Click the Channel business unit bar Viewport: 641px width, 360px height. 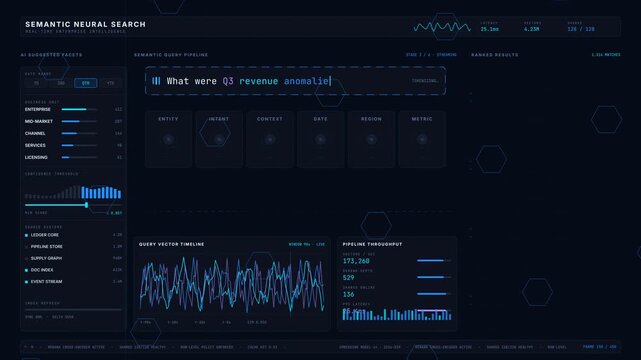[79, 133]
